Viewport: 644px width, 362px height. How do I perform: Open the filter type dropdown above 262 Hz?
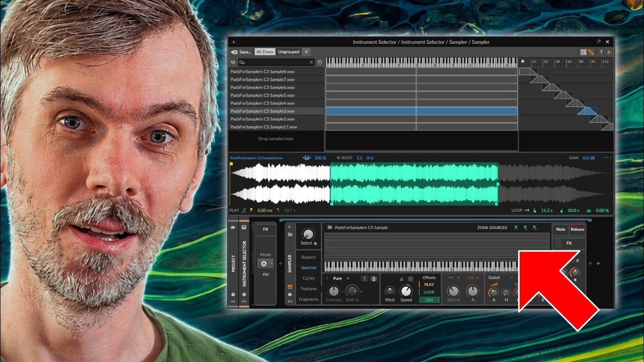tap(454, 278)
